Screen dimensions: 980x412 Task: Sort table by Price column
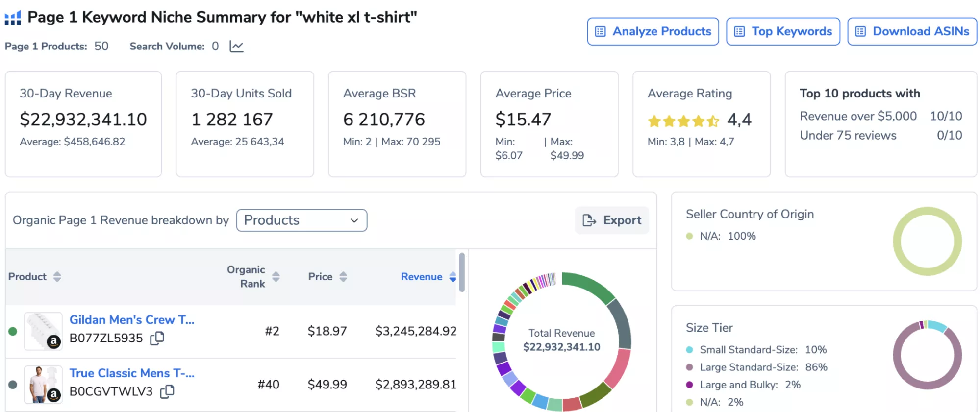pyautogui.click(x=343, y=277)
